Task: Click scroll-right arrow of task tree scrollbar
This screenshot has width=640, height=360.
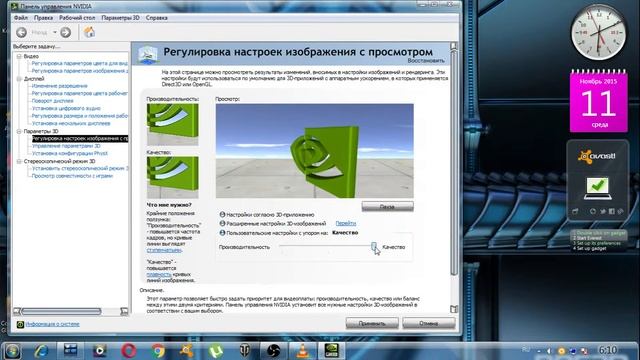Action: coord(124,311)
